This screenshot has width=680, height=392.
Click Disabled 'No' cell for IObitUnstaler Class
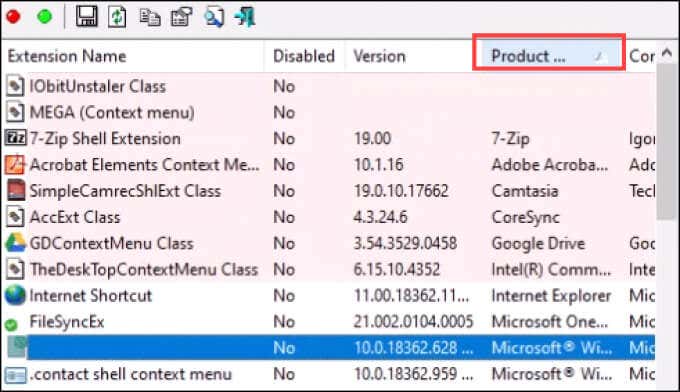click(x=284, y=86)
